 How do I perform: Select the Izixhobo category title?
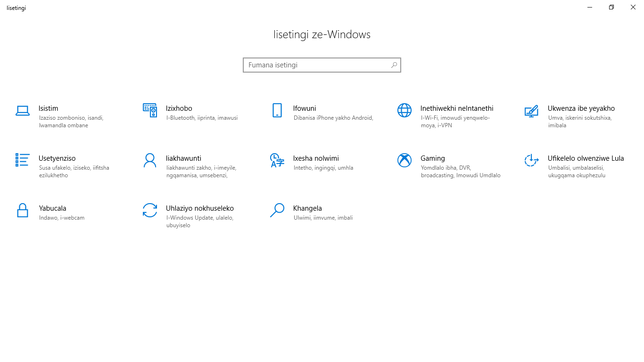[x=179, y=108]
